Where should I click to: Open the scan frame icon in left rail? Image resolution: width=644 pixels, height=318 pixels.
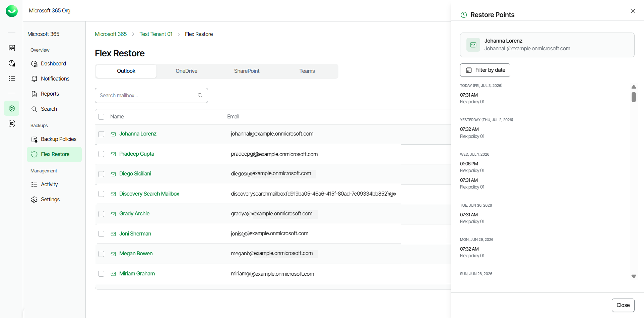point(12,123)
